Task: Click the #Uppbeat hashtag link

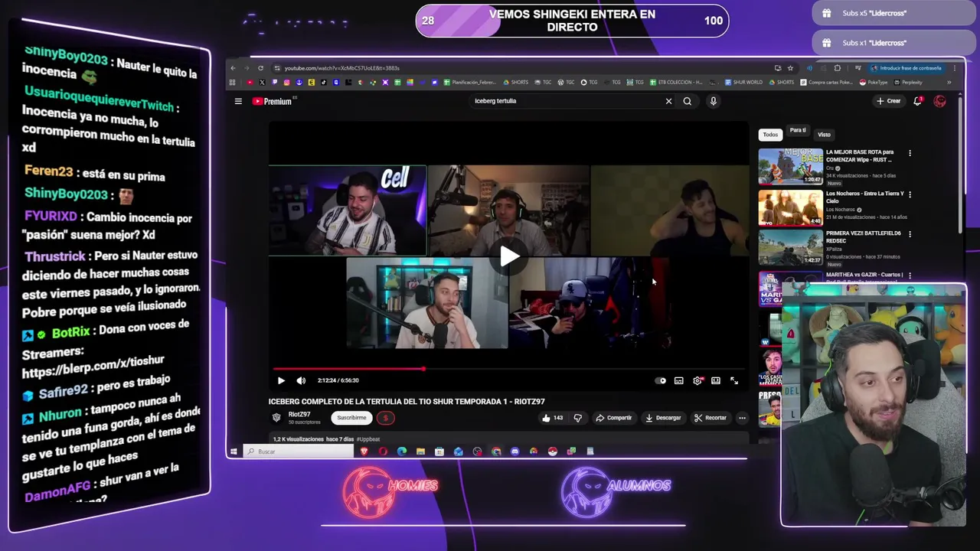Action: [x=368, y=439]
